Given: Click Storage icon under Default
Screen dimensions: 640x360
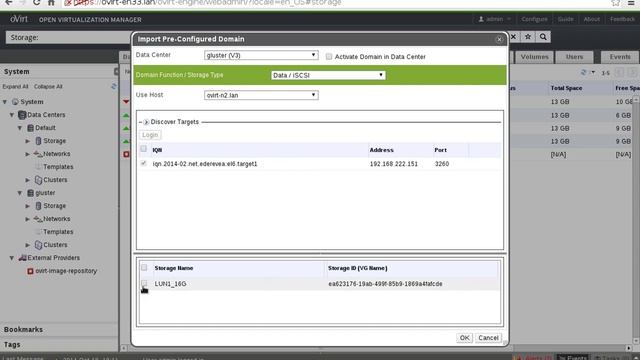Looking at the screenshot, I should (x=38, y=141).
